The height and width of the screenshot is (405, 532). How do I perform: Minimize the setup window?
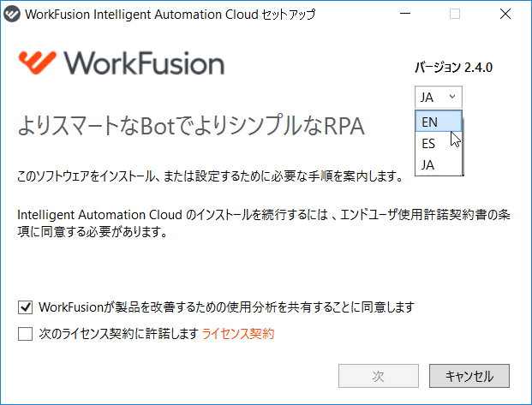click(x=405, y=14)
